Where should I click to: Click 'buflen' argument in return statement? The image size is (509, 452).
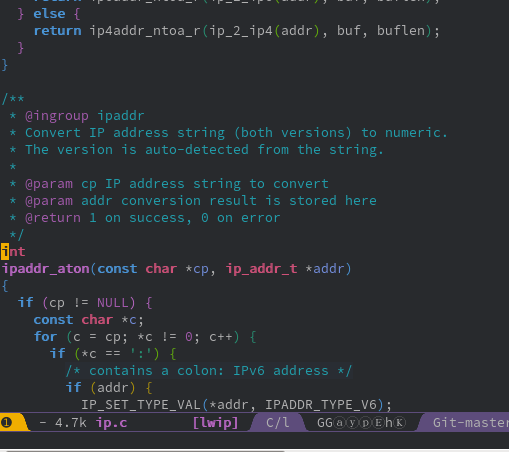click(401, 31)
